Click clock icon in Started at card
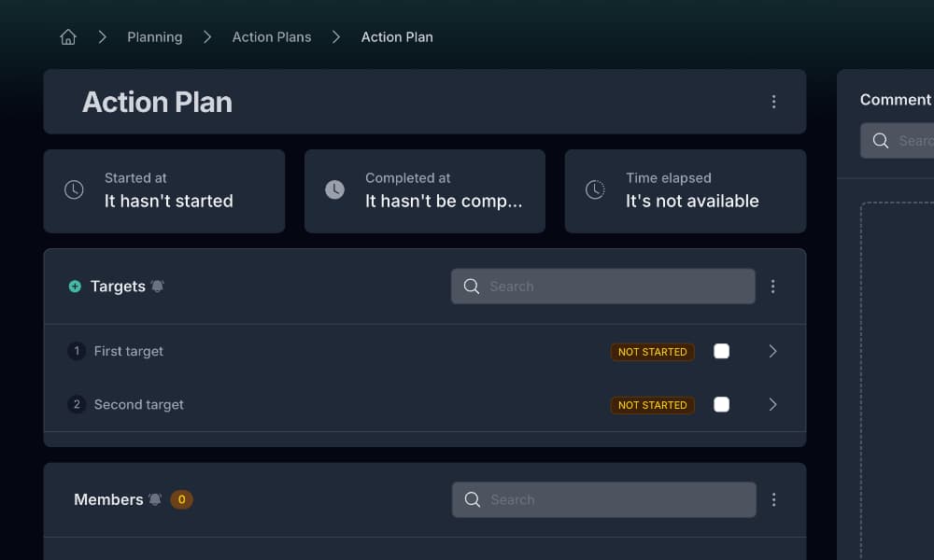934x560 pixels. click(74, 189)
